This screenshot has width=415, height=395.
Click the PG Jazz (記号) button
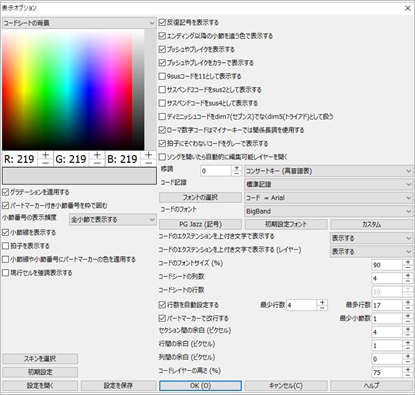(200, 224)
